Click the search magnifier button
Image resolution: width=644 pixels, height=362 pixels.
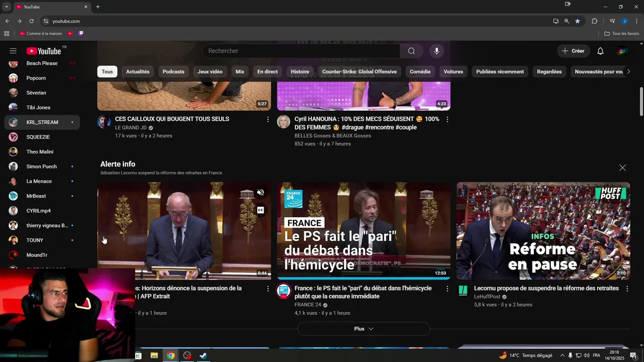point(412,51)
